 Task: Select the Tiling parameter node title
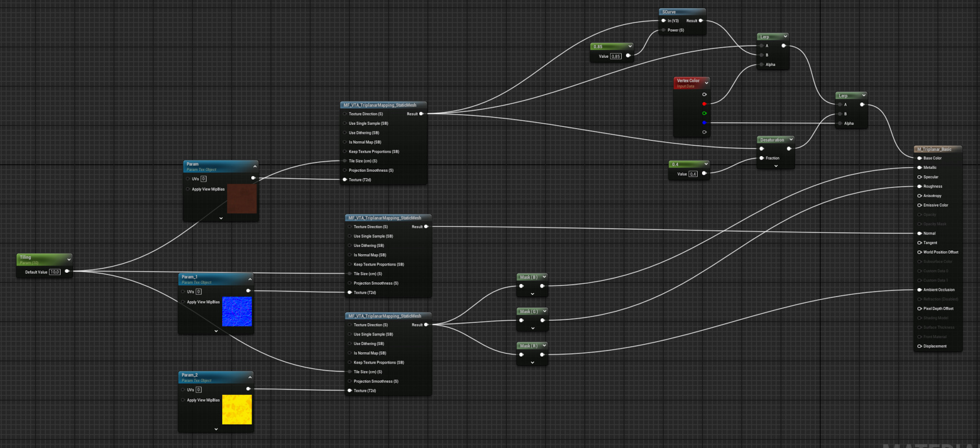click(x=25, y=257)
